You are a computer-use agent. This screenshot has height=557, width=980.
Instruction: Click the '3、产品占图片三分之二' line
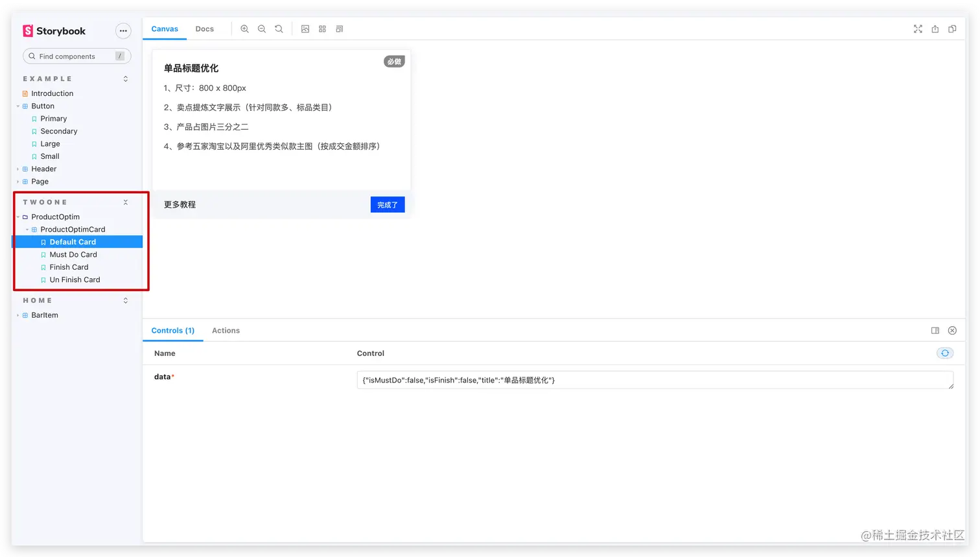coord(206,127)
